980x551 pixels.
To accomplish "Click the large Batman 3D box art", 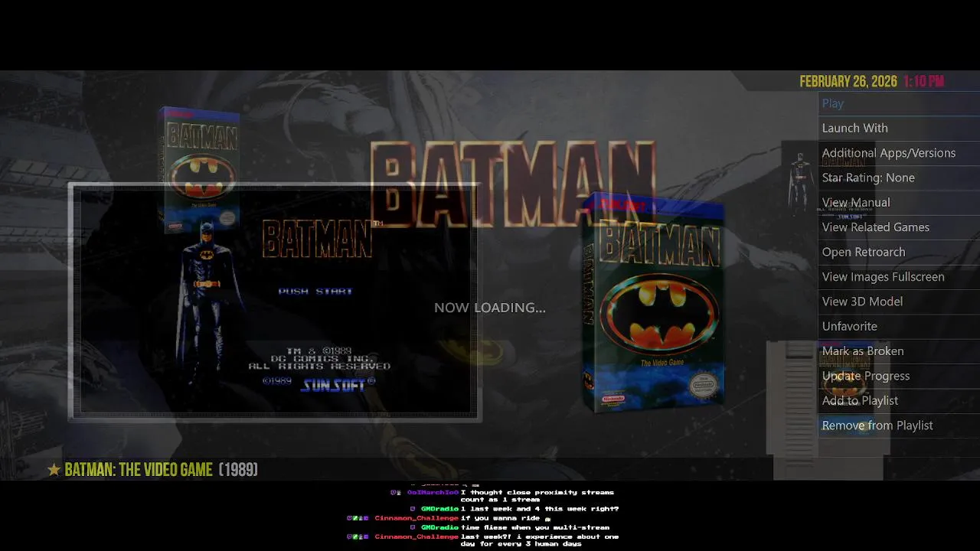I will pyautogui.click(x=652, y=302).
